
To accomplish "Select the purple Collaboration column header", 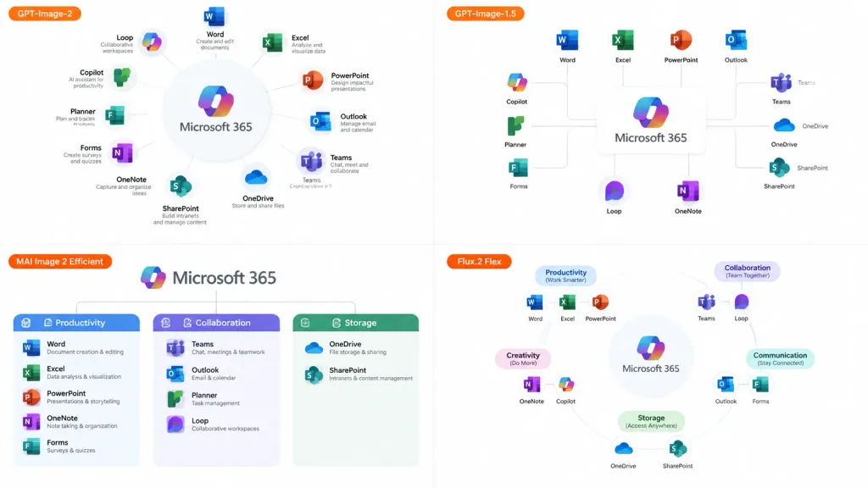I will tap(216, 323).
